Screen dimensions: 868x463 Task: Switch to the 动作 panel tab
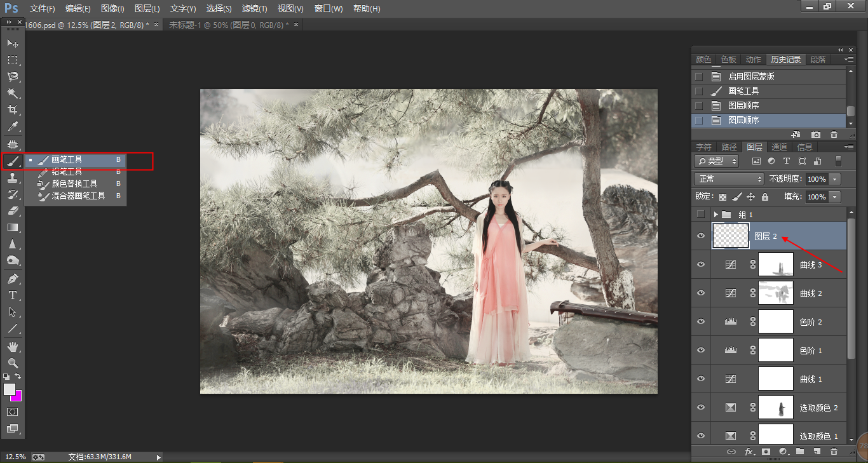(753, 59)
